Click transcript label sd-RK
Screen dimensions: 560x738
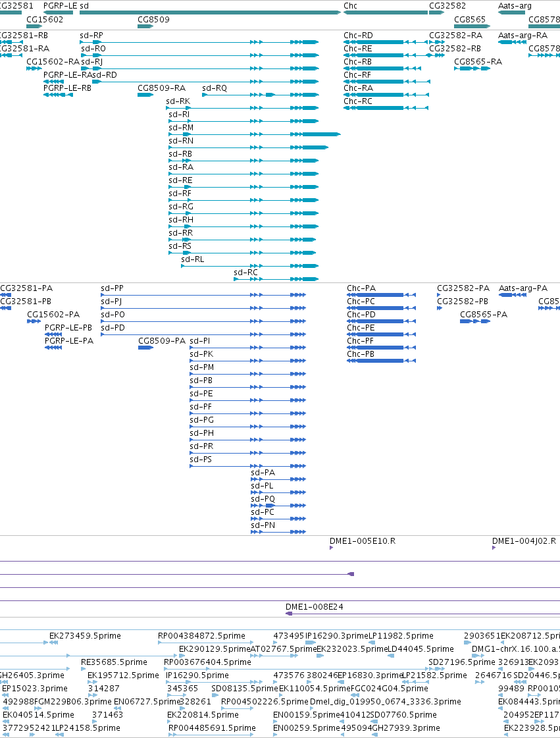point(178,101)
